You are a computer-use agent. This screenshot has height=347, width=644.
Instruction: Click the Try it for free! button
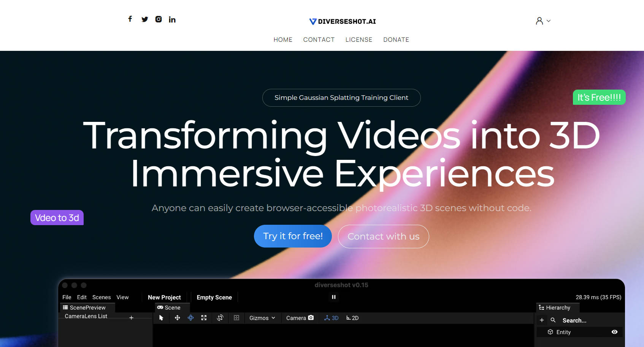[x=293, y=236]
